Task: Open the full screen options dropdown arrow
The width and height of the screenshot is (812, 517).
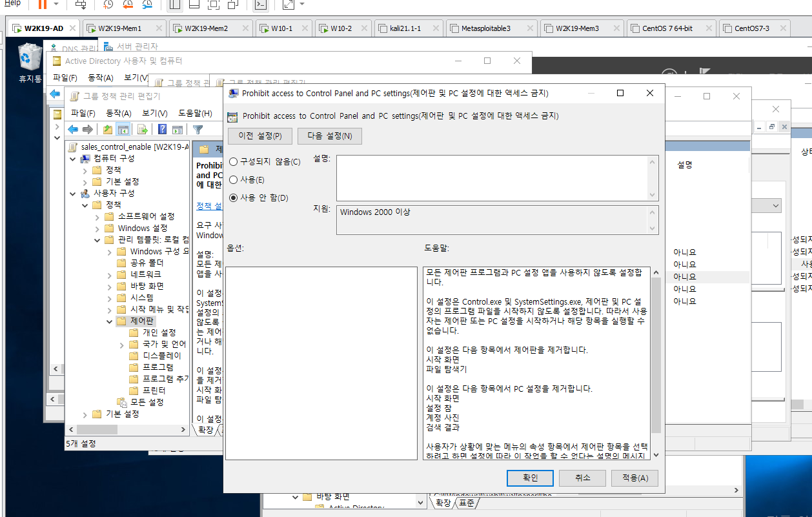Action: [x=303, y=5]
